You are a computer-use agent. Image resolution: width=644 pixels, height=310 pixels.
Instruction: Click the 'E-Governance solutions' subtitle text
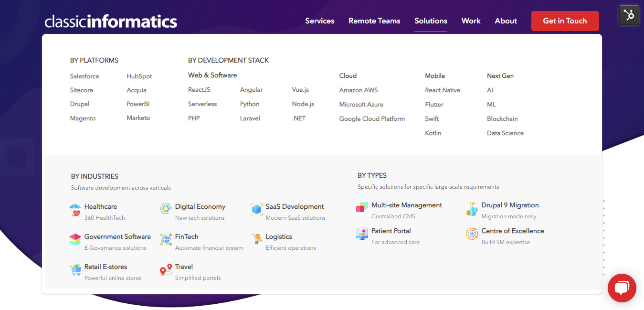pyautogui.click(x=116, y=248)
